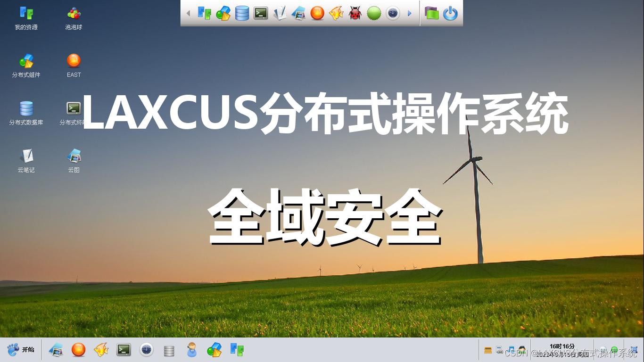The height and width of the screenshot is (362, 644).
Task: Click the yellow box tray icon
Action: click(x=488, y=350)
